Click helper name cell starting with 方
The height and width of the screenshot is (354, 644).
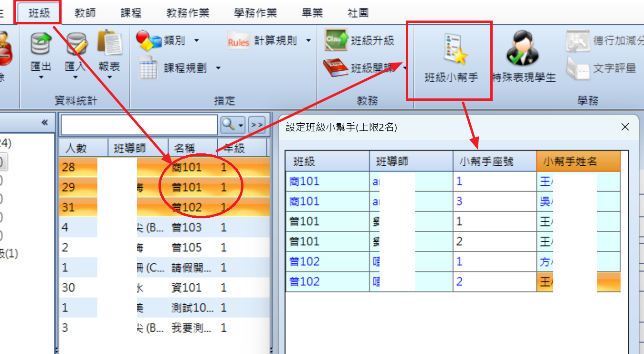pyautogui.click(x=579, y=261)
